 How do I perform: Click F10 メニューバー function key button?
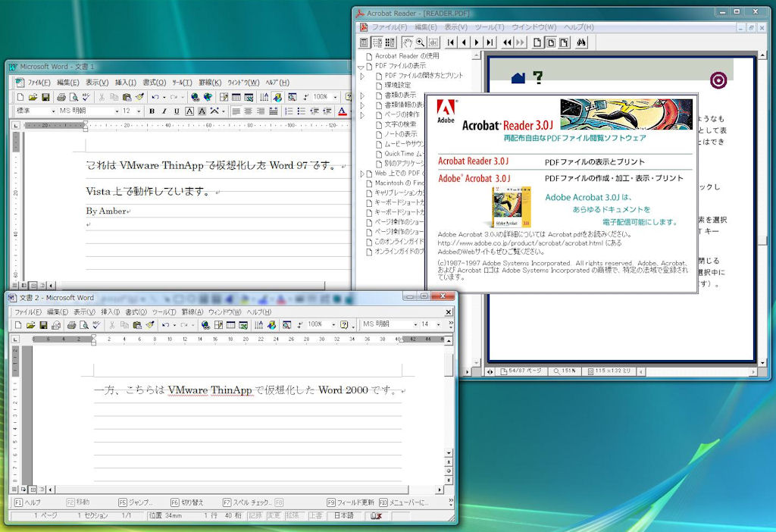[404, 502]
